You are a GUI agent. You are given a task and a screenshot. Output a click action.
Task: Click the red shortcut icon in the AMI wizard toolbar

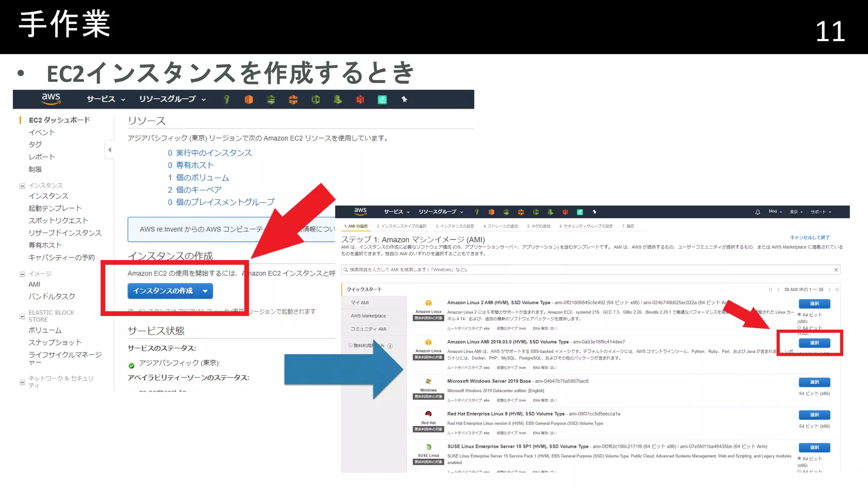[565, 212]
